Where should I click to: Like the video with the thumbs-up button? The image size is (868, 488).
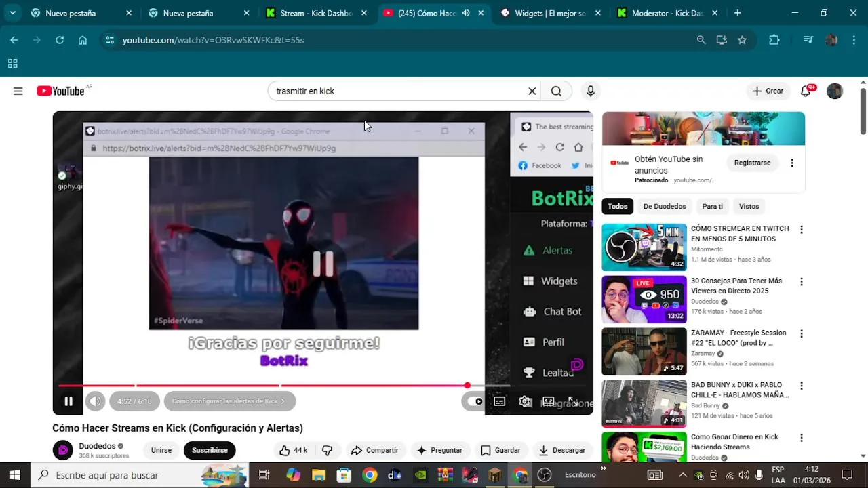coord(294,450)
